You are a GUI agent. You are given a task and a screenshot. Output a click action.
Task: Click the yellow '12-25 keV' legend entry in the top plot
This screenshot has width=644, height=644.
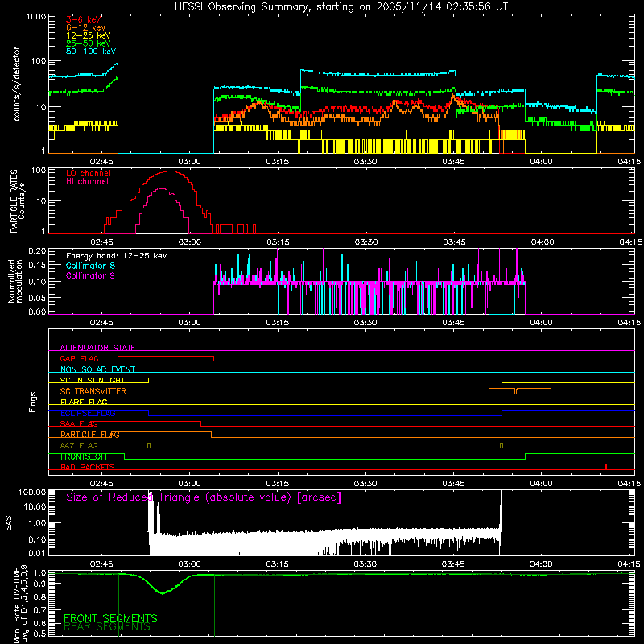pyautogui.click(x=89, y=35)
